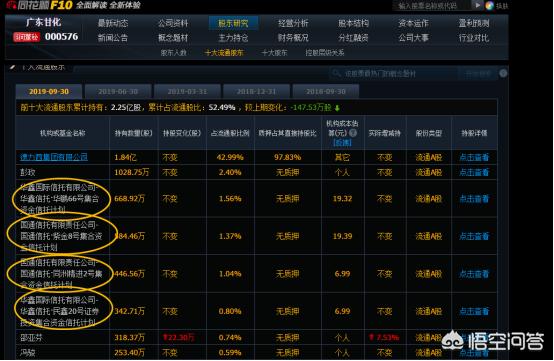554x361 pixels.
Task: Click the 后推 link under 机构成本估算
Action: coord(342,142)
